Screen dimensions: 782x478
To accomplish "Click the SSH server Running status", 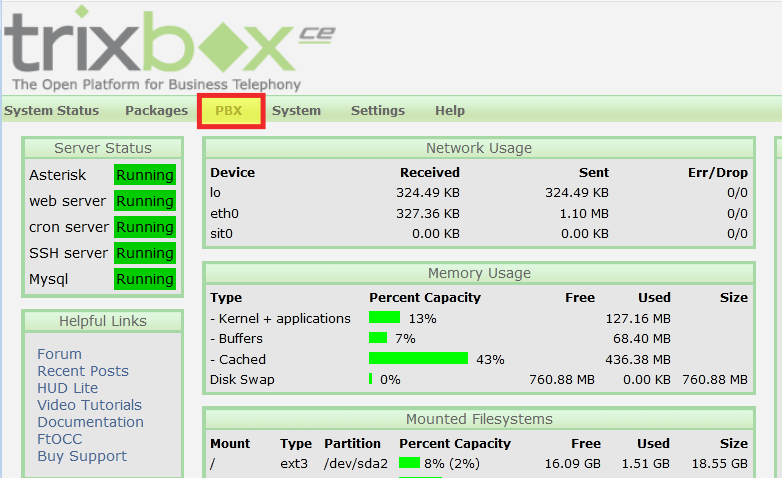I will pos(145,252).
